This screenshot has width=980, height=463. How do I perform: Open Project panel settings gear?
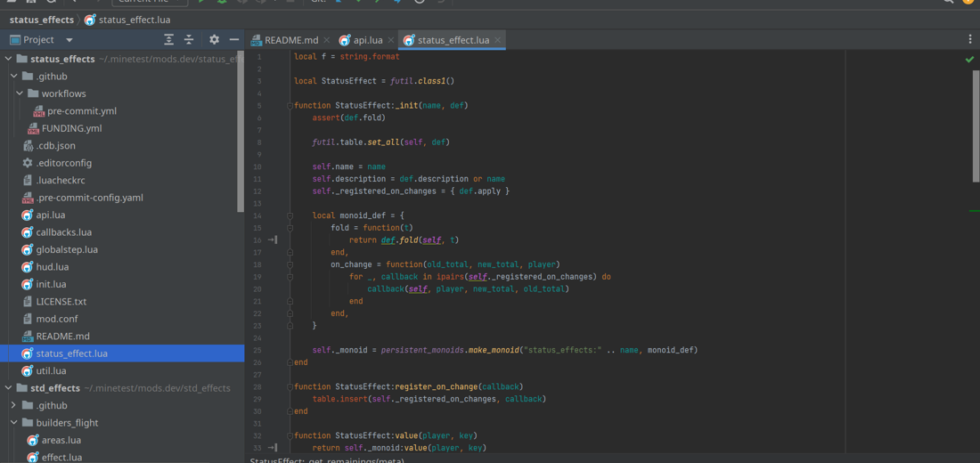(x=214, y=40)
